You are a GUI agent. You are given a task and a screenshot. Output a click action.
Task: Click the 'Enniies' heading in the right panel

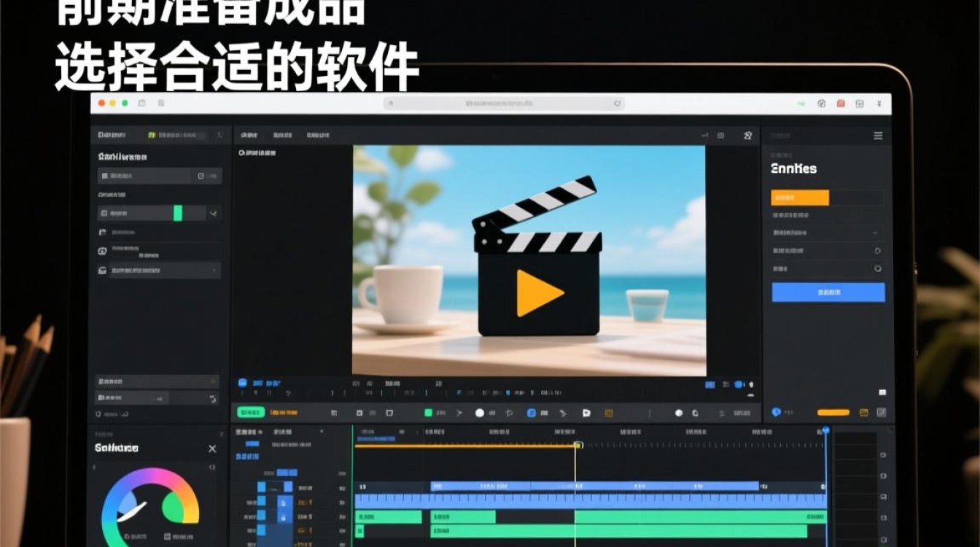[794, 168]
